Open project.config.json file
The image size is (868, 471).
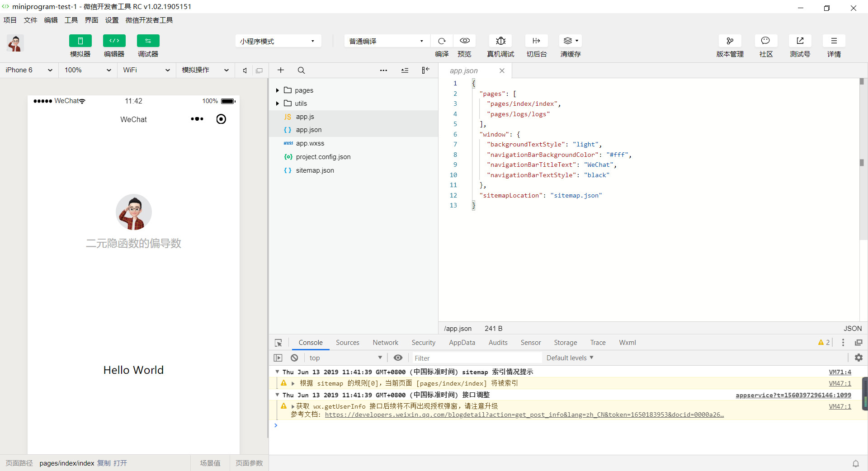tap(354, 157)
